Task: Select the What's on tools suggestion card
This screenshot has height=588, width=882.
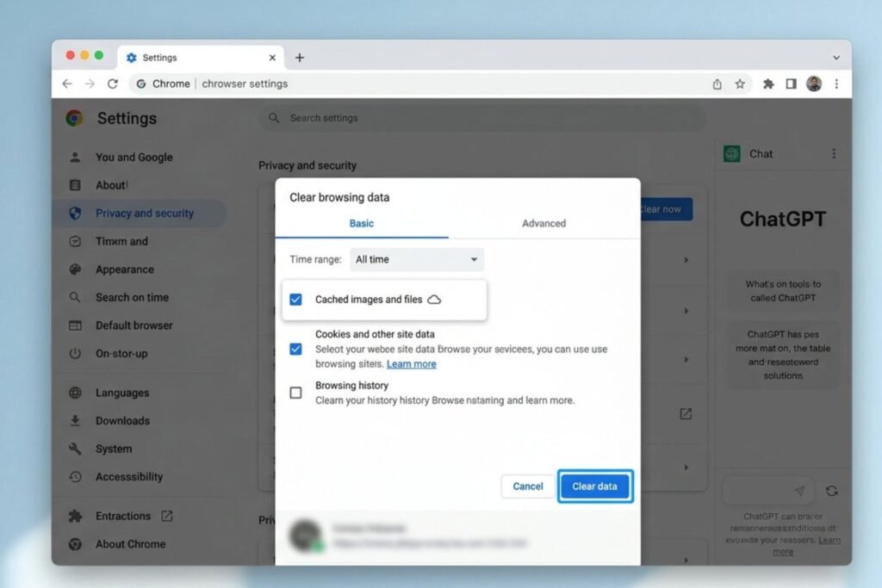Action: (783, 291)
